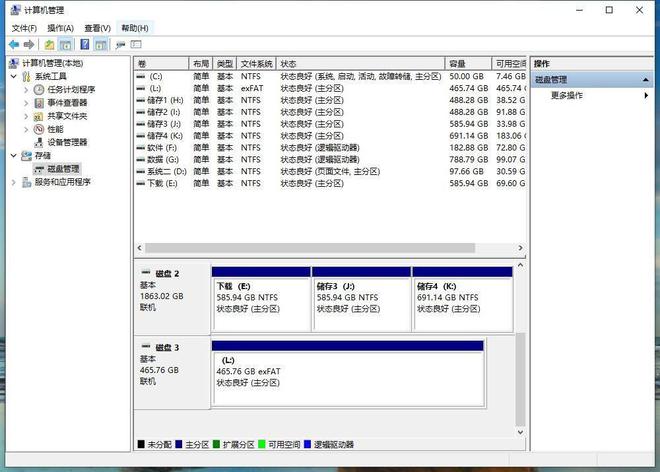660x472 pixels.
Task: Select the L: exFAT partition block on Disk 3
Action: [347, 375]
